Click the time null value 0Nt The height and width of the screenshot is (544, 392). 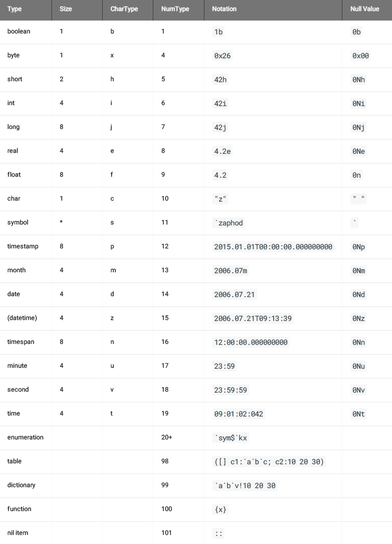pos(359,414)
